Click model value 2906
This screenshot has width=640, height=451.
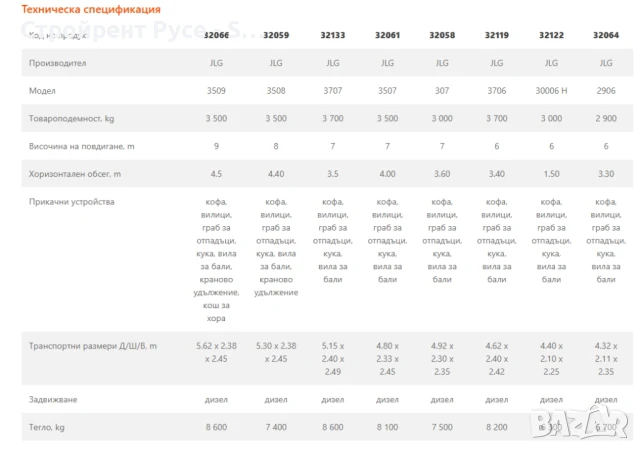606,91
